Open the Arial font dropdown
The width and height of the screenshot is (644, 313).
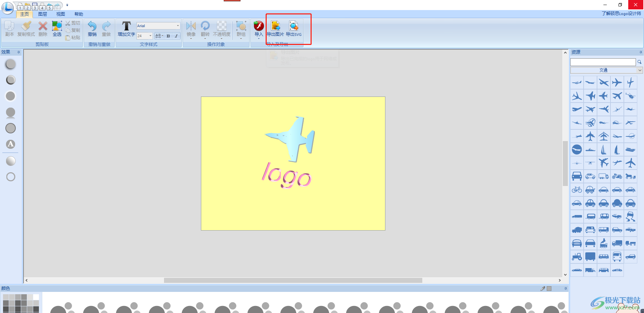pos(178,26)
